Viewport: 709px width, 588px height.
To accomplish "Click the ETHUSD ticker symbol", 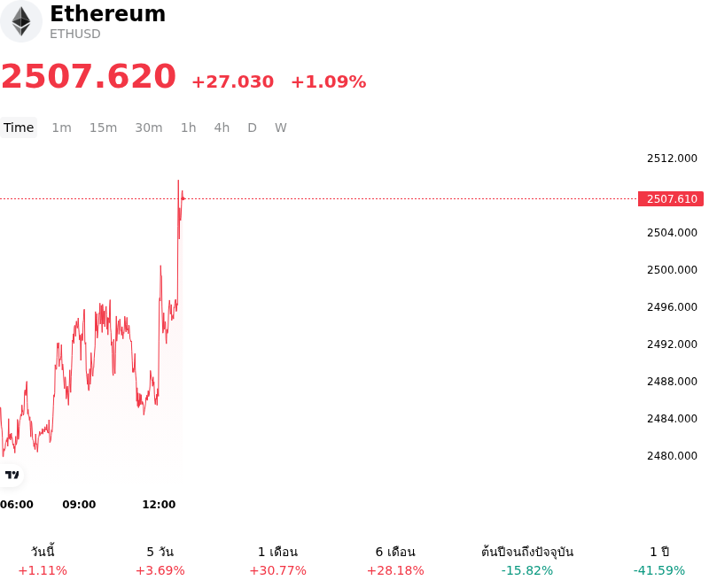I will pos(75,34).
